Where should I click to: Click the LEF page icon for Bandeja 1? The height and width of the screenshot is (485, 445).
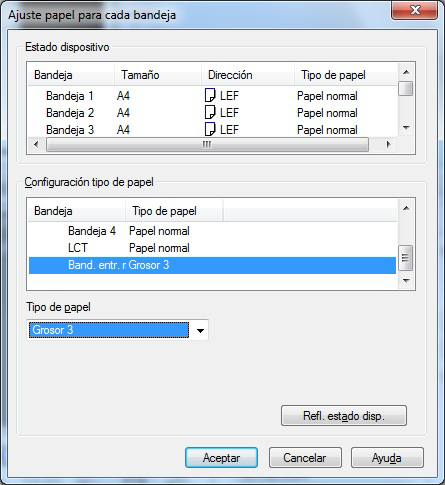pyautogui.click(x=210, y=95)
